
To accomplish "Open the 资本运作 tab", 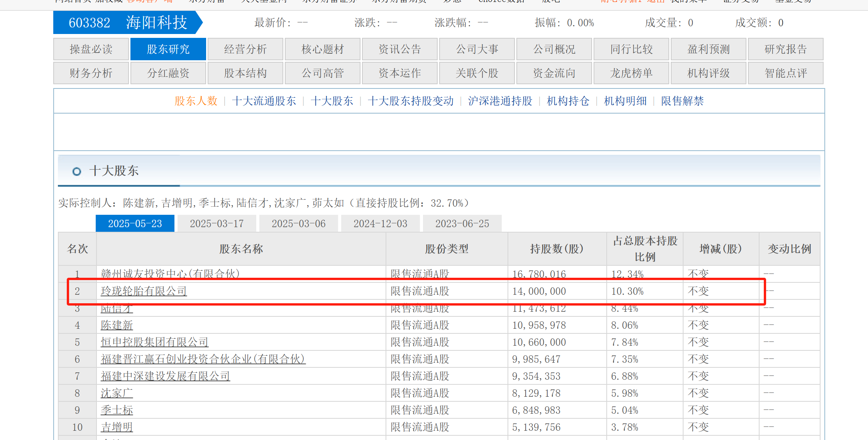I will click(400, 73).
